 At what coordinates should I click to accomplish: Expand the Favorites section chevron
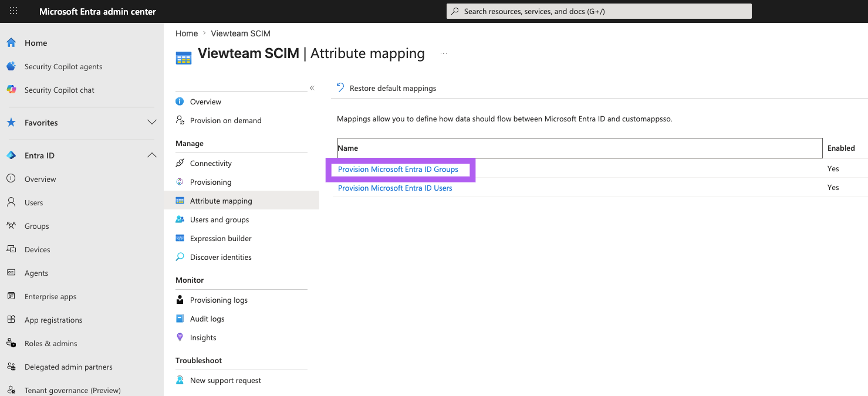pos(152,123)
